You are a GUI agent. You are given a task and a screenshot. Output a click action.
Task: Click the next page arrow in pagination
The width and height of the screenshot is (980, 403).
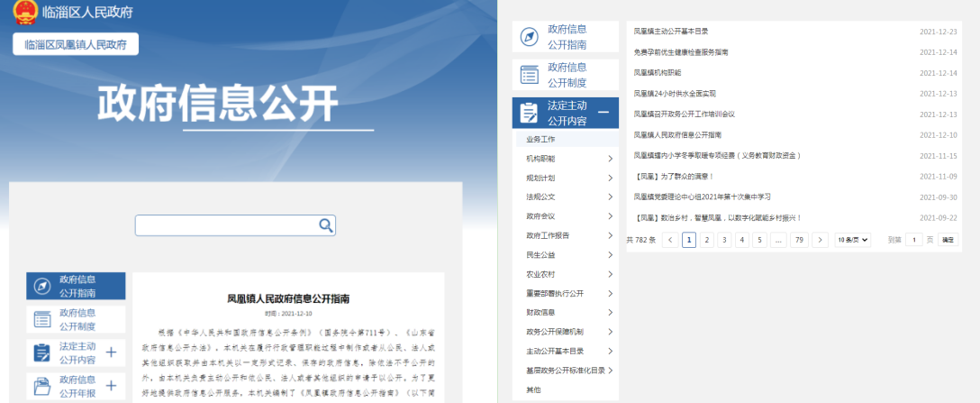(820, 240)
